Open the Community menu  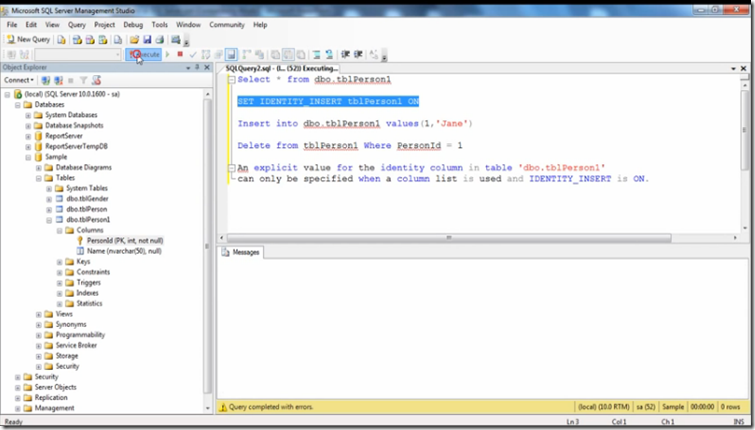(227, 25)
